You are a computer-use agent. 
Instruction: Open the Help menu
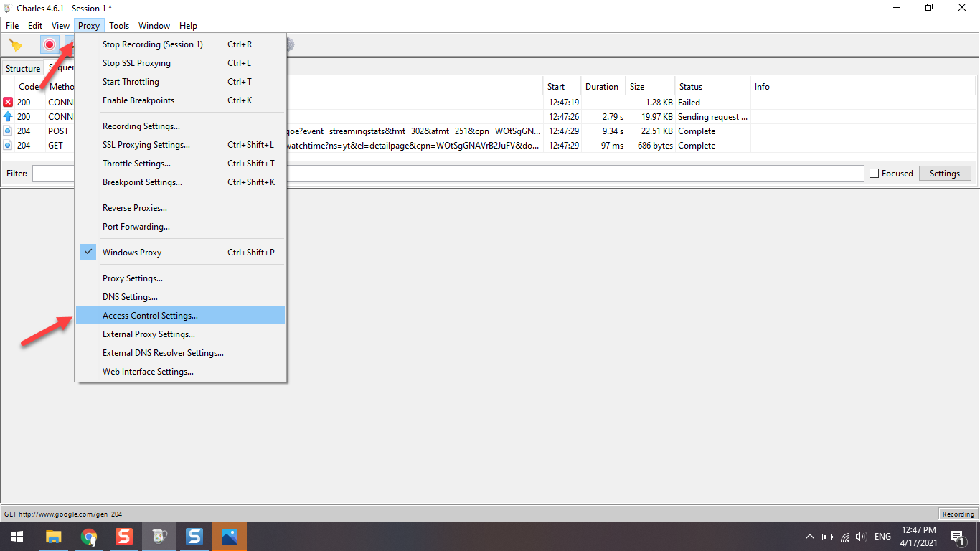[188, 26]
